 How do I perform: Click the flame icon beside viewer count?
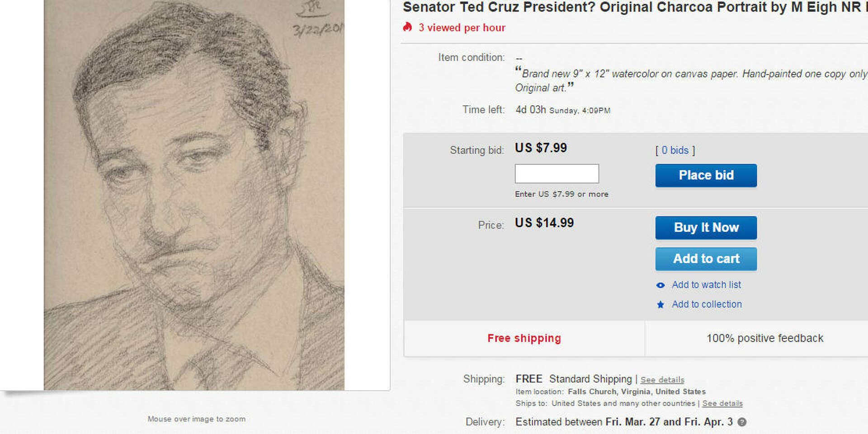(x=407, y=28)
